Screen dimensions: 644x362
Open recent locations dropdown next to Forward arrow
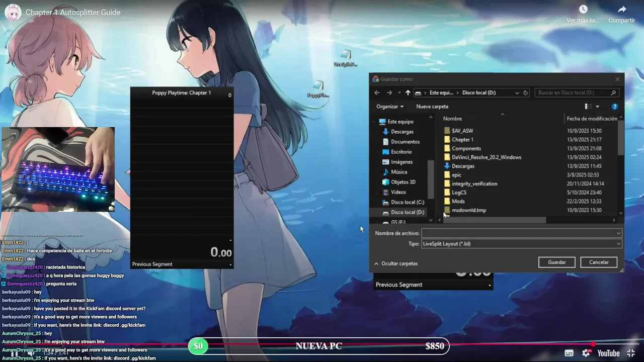tap(399, 93)
